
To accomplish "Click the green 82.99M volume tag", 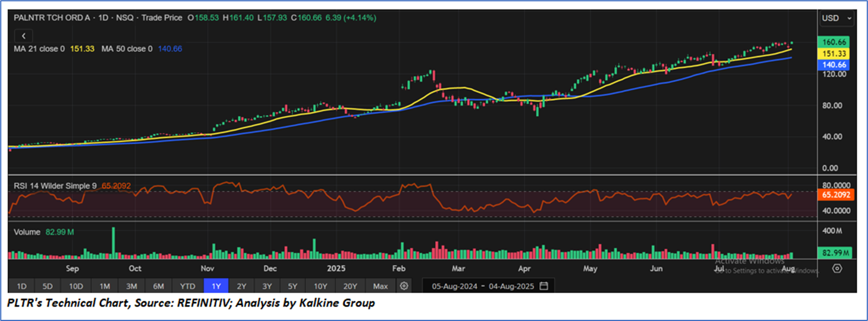I will point(835,253).
